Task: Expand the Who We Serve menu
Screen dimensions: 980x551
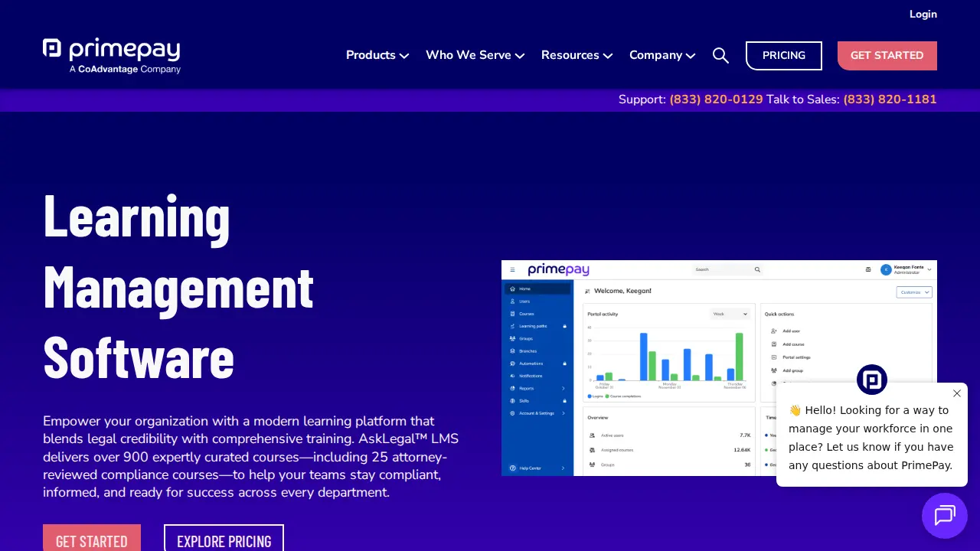Action: (x=475, y=55)
